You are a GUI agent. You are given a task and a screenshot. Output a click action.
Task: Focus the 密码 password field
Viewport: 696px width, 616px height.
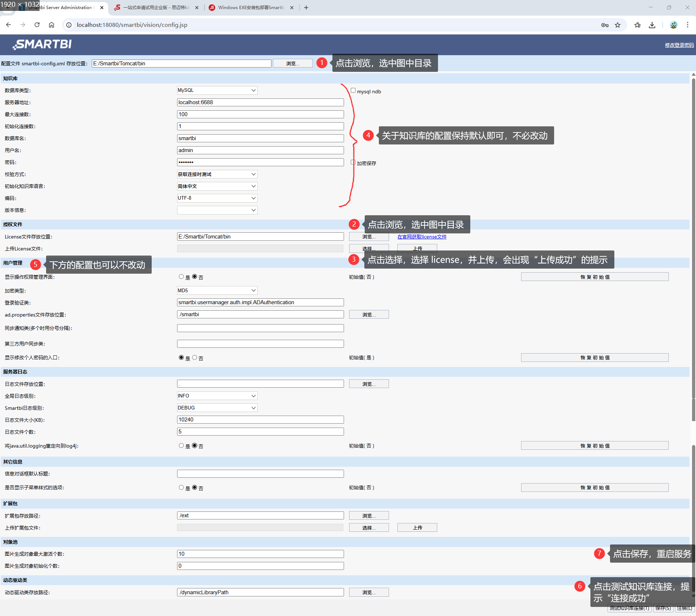(260, 162)
